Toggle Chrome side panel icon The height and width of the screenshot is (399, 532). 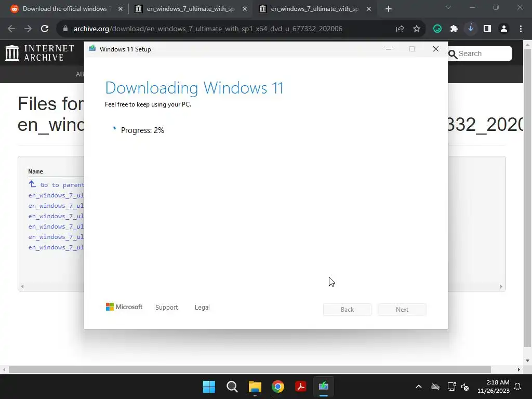pos(487,29)
